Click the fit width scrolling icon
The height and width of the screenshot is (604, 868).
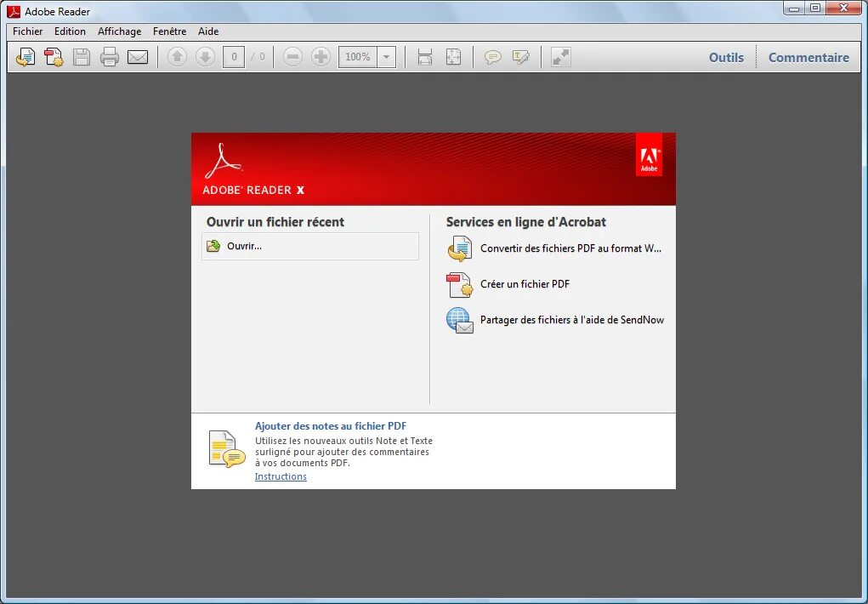tap(424, 57)
